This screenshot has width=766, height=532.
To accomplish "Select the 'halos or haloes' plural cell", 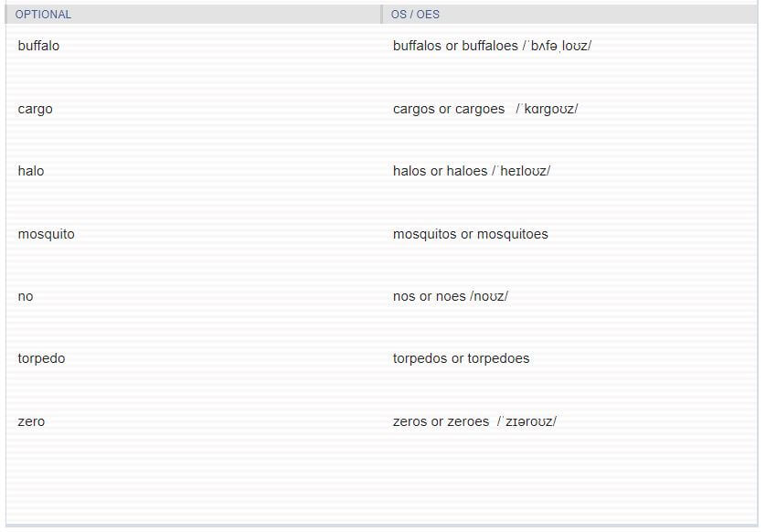I will click(x=472, y=171).
